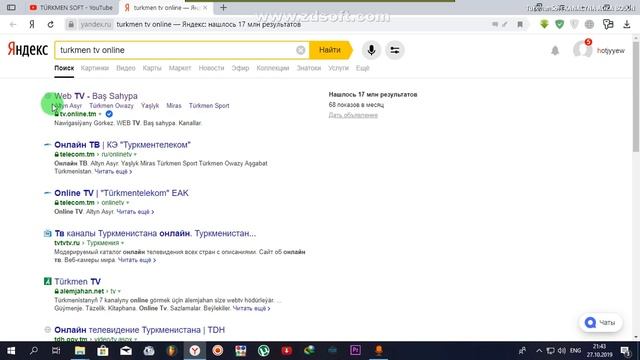The image size is (640, 360).
Task: Select the Картинки search tab
Action: click(x=95, y=68)
